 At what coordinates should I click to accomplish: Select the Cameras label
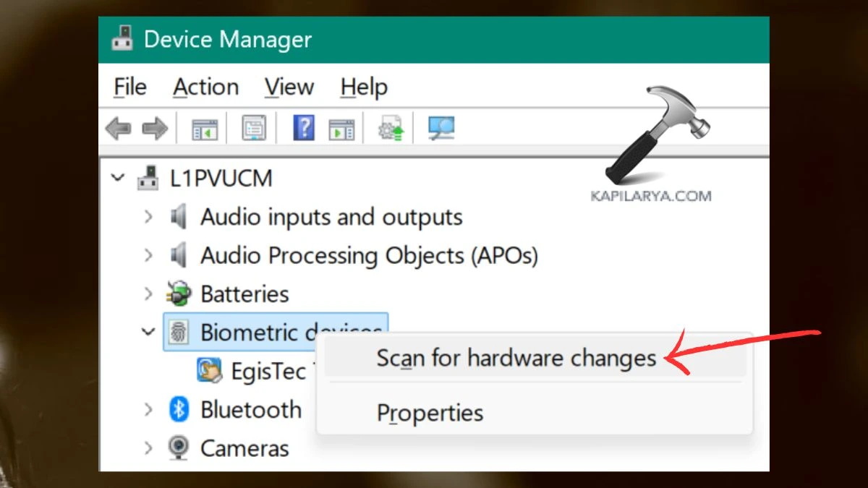tap(244, 448)
